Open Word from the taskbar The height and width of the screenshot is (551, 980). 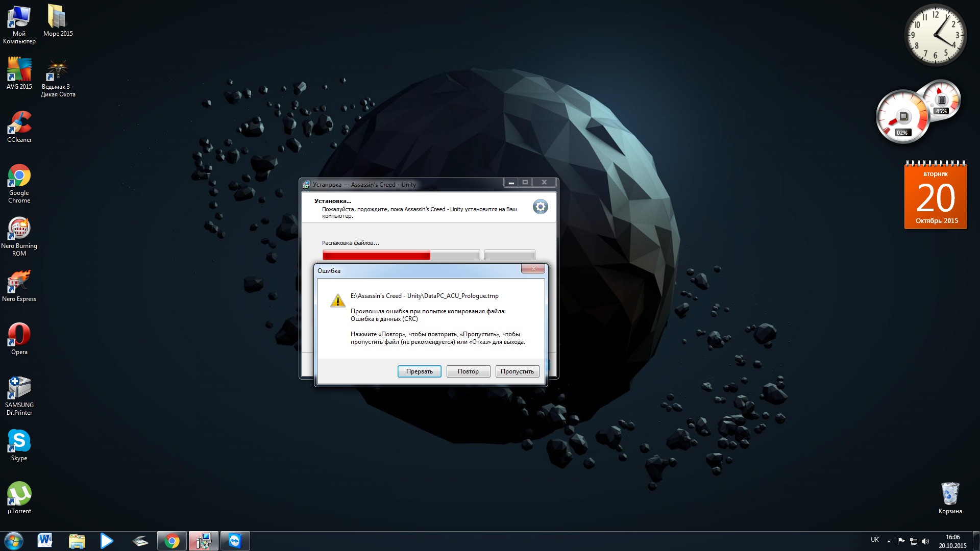point(45,541)
